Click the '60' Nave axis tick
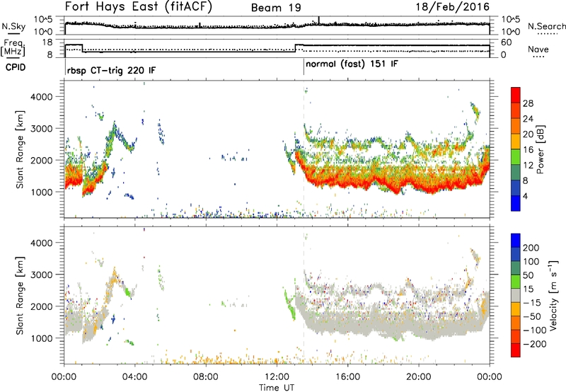 (x=507, y=42)
